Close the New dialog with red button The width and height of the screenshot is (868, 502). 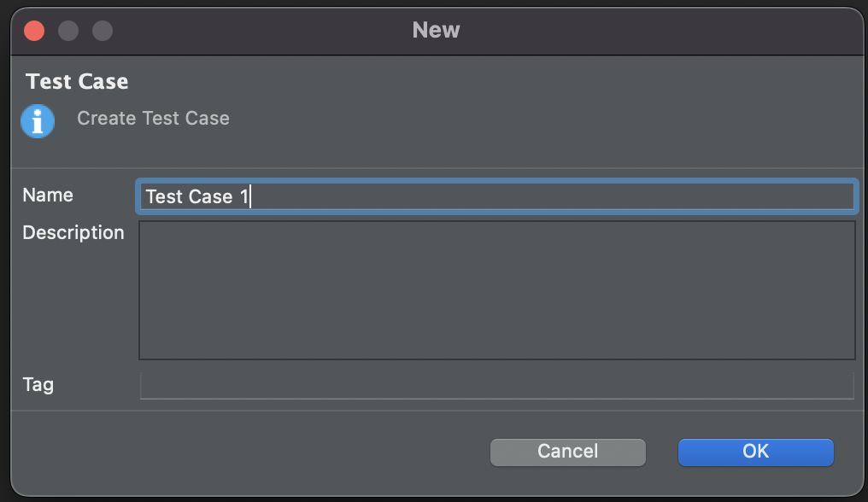(x=34, y=31)
